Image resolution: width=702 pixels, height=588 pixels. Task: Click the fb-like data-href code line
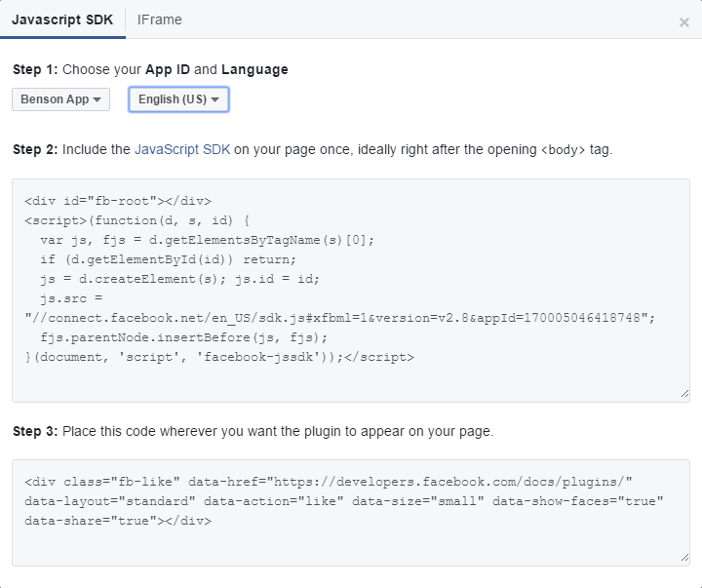coord(329,482)
